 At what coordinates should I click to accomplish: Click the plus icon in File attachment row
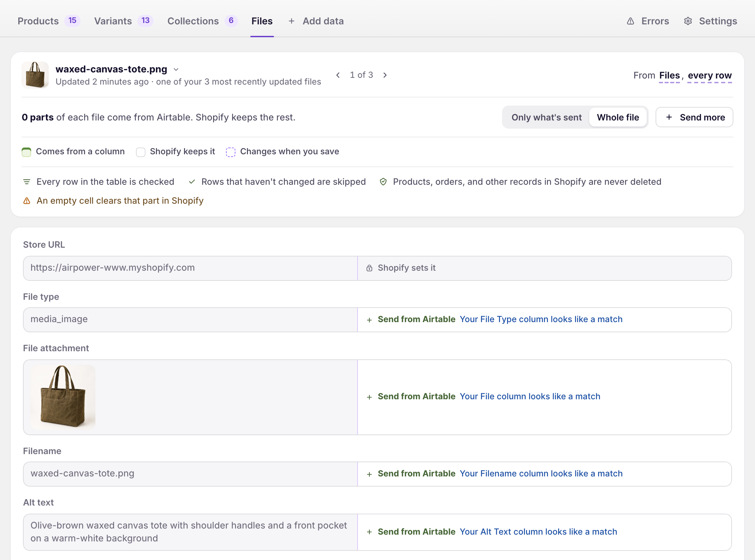369,397
